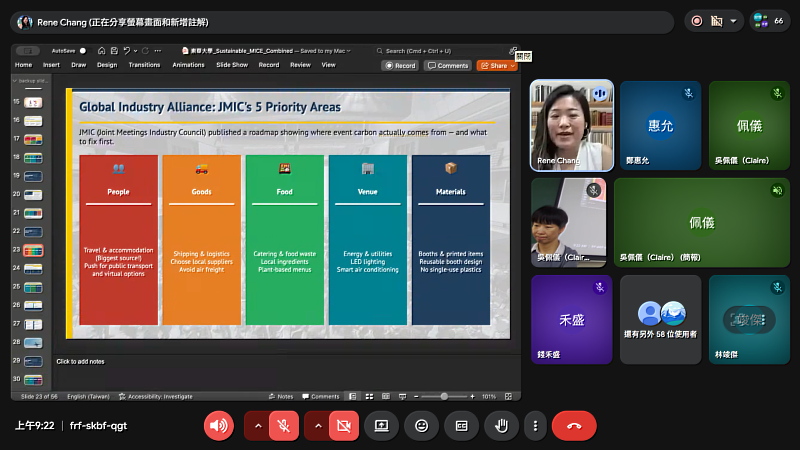Click the PowerPoint Home icon in title bar
This screenshot has height=450, width=800.
pos(102,51)
